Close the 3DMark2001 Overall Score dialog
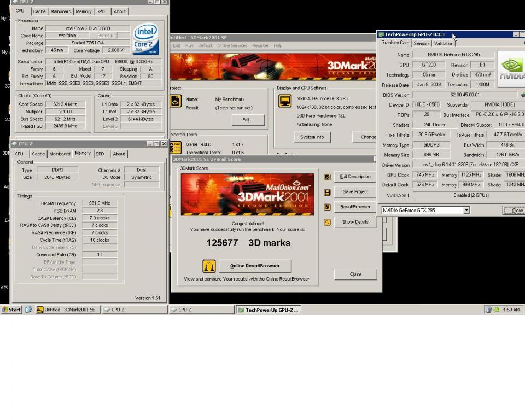The width and height of the screenshot is (525, 420). click(355, 274)
